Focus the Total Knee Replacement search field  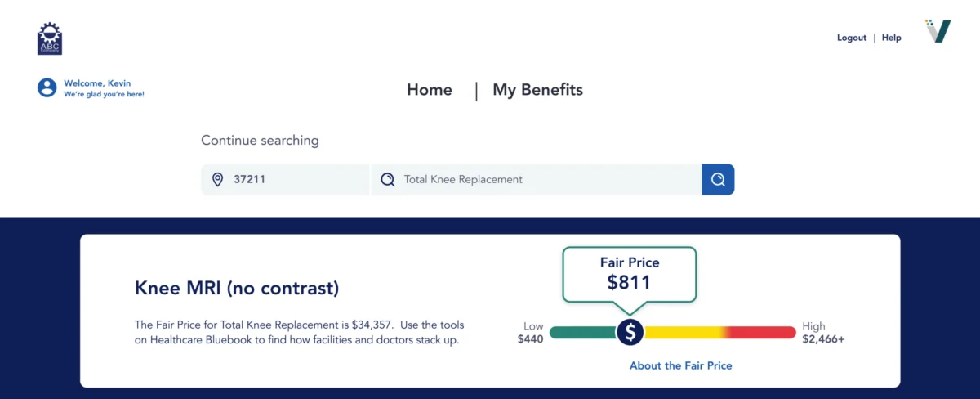click(x=537, y=179)
